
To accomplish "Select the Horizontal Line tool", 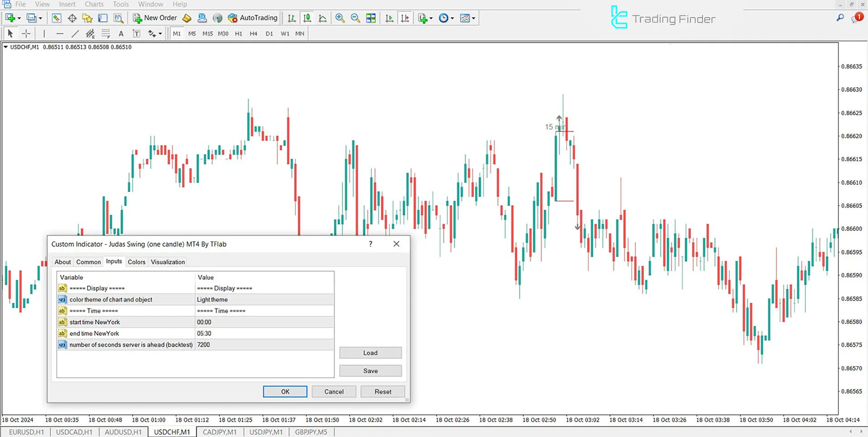I will pyautogui.click(x=60, y=33).
